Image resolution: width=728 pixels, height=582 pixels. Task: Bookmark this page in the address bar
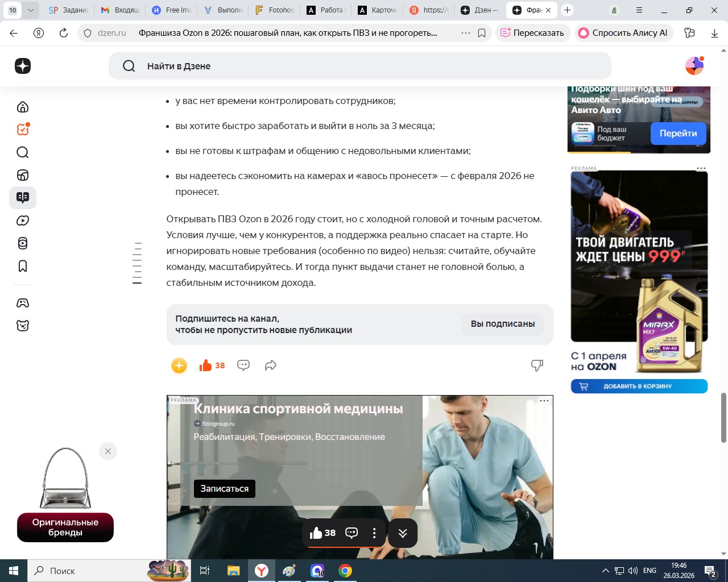click(x=482, y=33)
